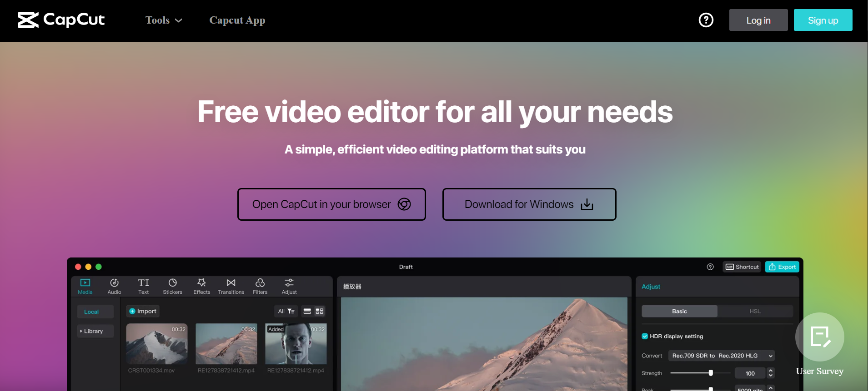Open the Convert Rec.709 SDR dropdown
Viewport: 868px width, 391px height.
pos(721,356)
